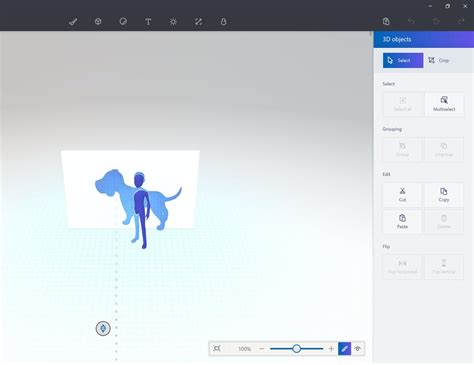This screenshot has height=365, width=474.
Task: Click the fit-to-view frame icon
Action: (217, 349)
